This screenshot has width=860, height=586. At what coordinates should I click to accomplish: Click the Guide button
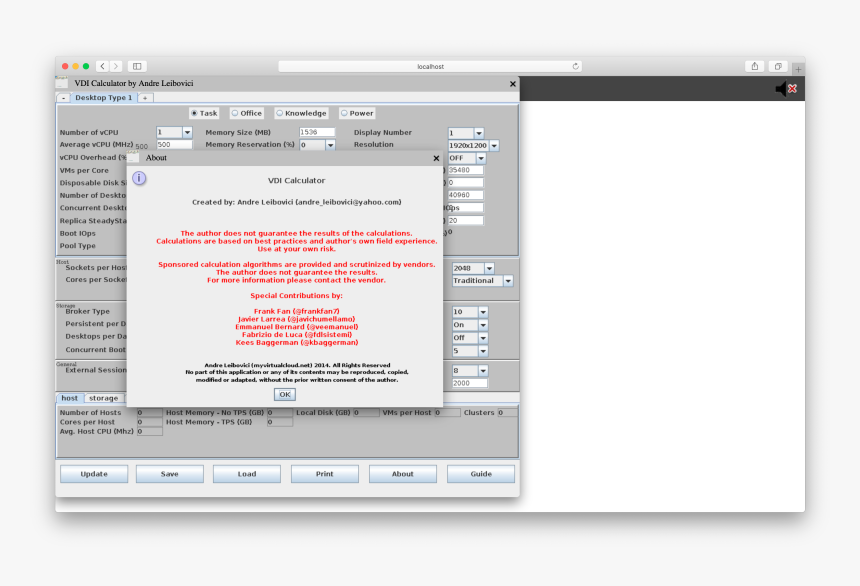(x=480, y=473)
